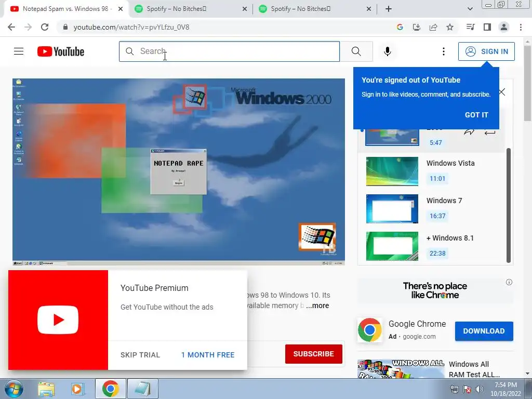Image resolution: width=532 pixels, height=399 pixels.
Task: Click the page vertical scrollbar
Action: tap(528, 83)
